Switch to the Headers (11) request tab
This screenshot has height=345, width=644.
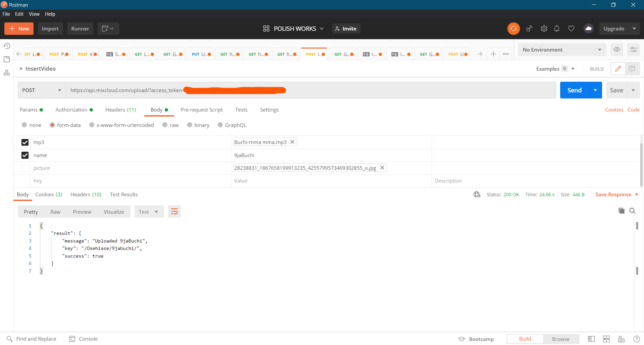coord(121,110)
